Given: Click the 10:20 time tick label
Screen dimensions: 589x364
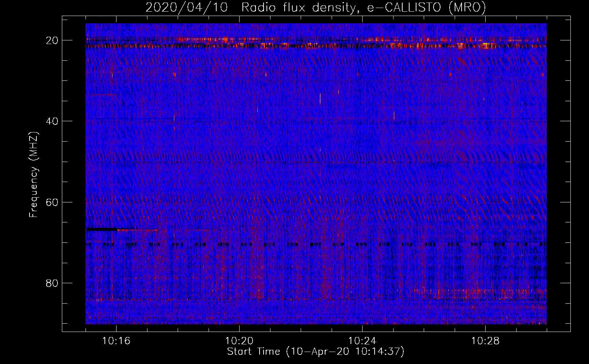Looking at the screenshot, I should pos(239,341).
